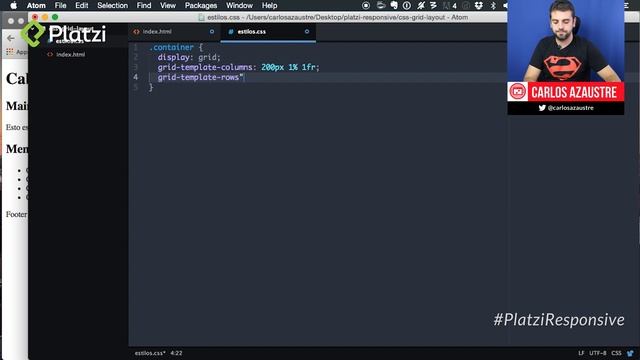Image resolution: width=640 pixels, height=360 pixels.
Task: Click the Evernote elephant menu bar icon
Action: [x=394, y=5]
